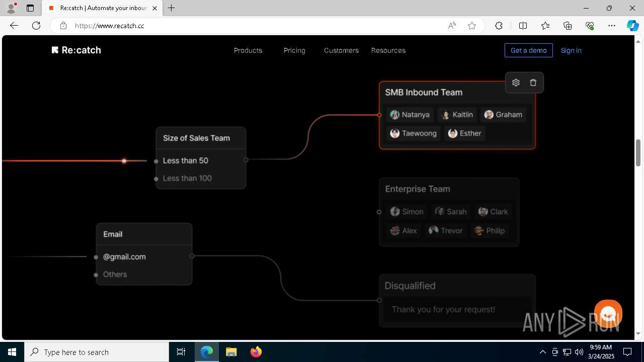Refresh the current page
This screenshot has width=644, height=362.
click(x=36, y=26)
